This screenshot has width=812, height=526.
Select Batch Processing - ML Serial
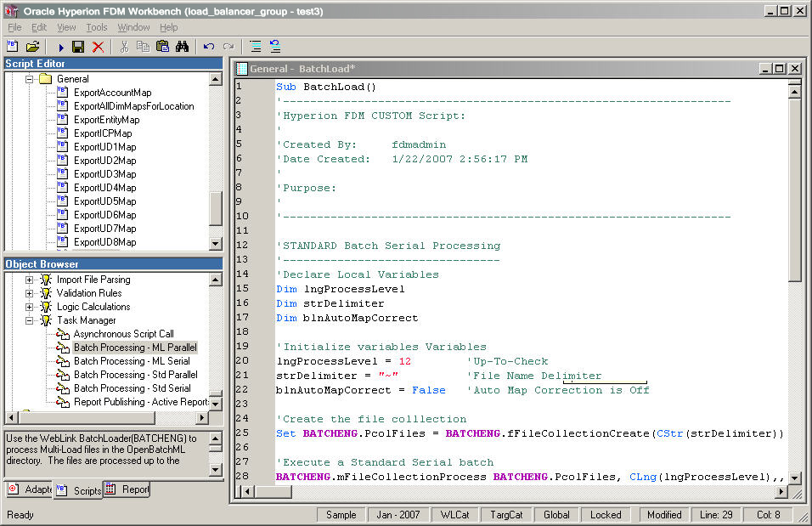tap(132, 360)
